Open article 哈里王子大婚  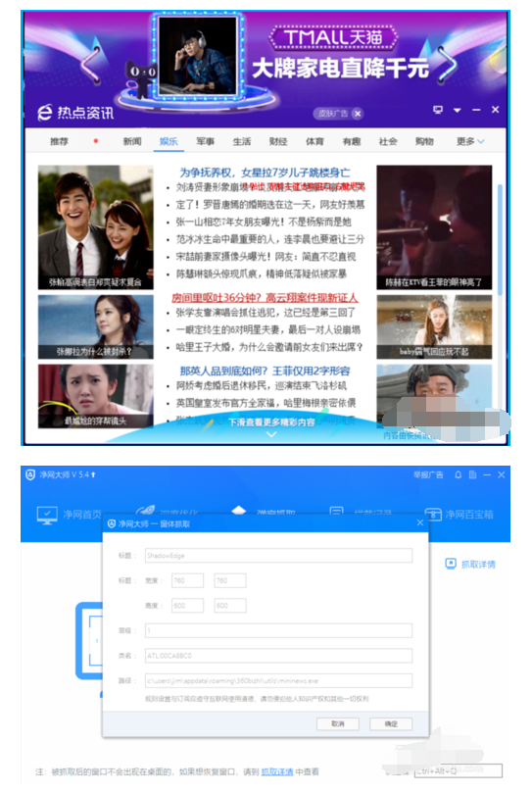coord(269,347)
